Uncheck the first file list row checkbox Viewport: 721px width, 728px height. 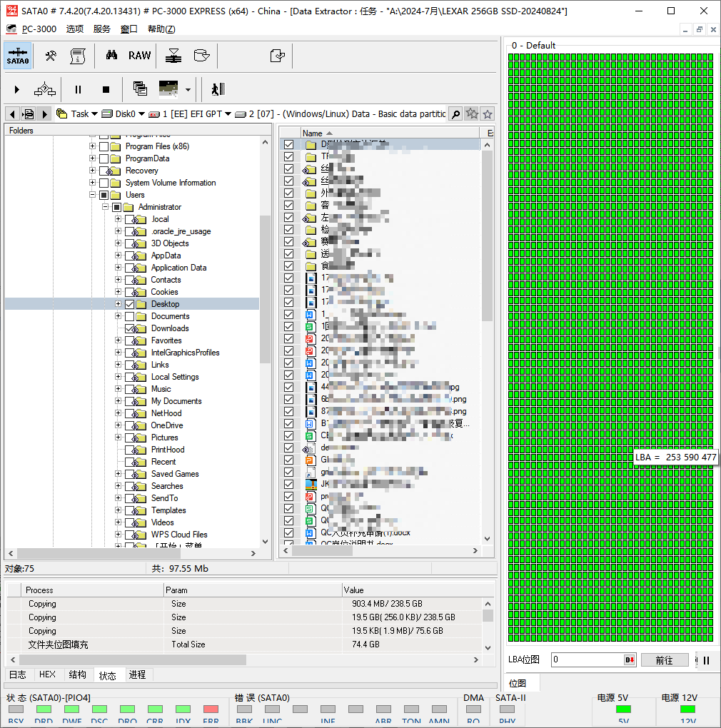click(x=289, y=144)
